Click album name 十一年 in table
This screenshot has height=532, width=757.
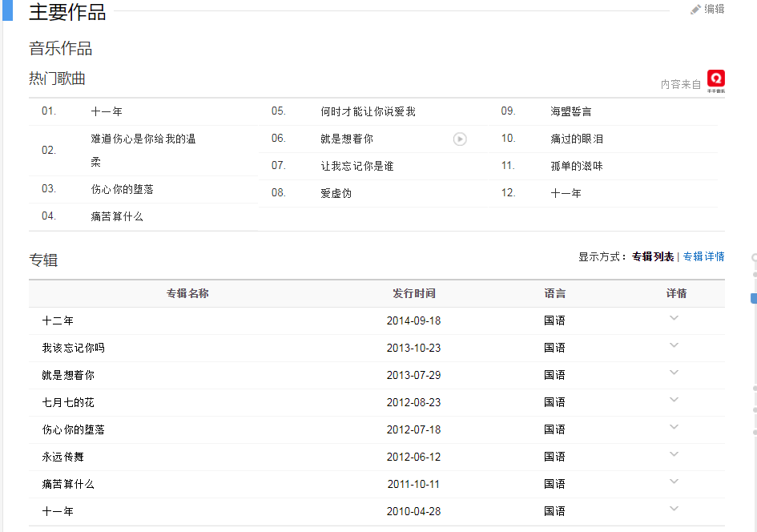(58, 511)
